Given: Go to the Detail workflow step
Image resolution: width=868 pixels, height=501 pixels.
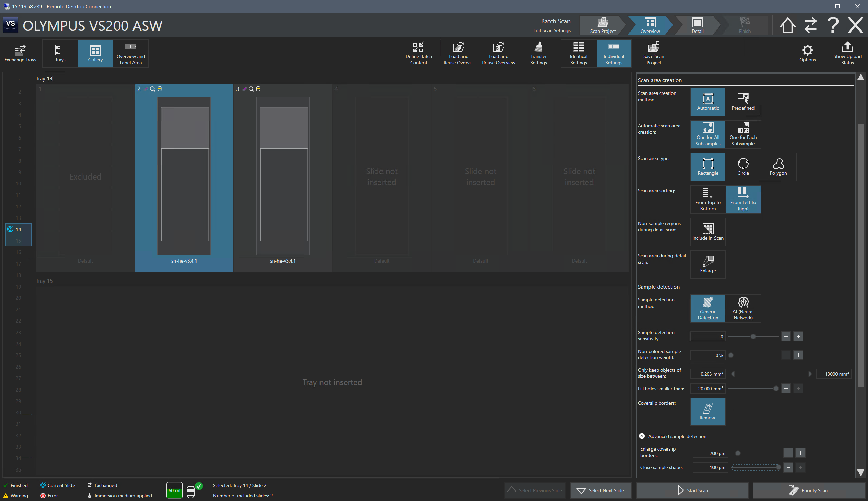Looking at the screenshot, I should tap(697, 25).
